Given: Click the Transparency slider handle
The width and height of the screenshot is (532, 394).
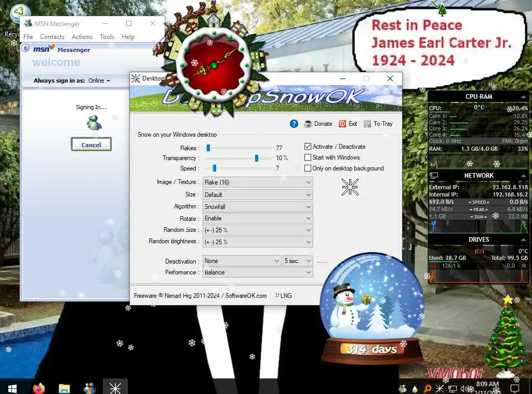Looking at the screenshot, I should [x=257, y=158].
